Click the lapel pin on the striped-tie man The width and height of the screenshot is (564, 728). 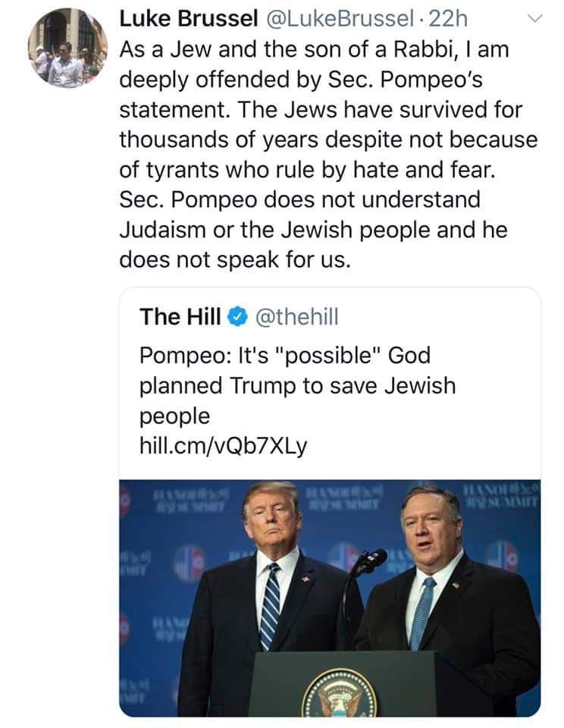(305, 578)
